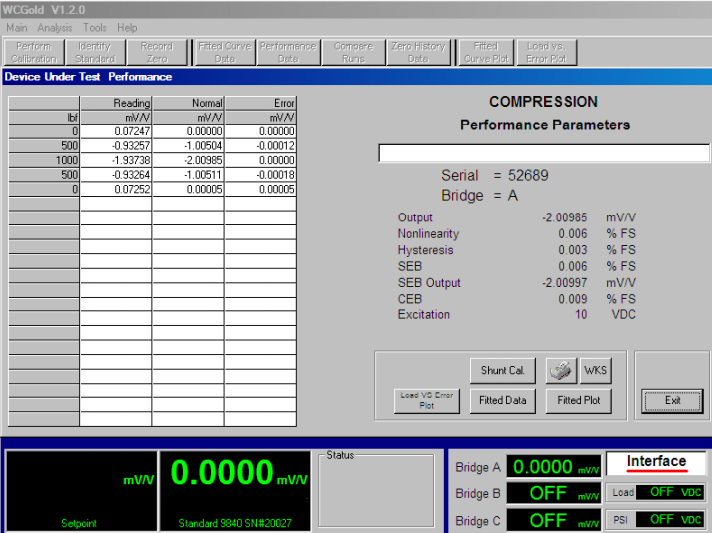Open the Analysis menu

[55, 28]
